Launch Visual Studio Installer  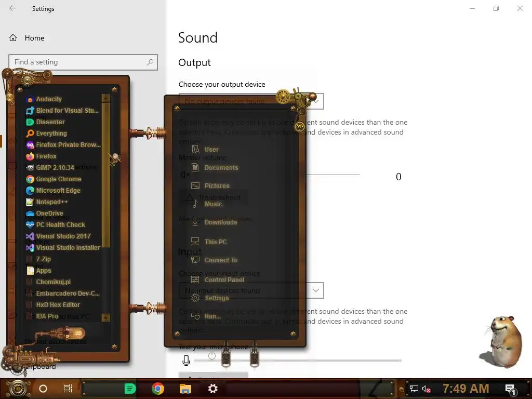click(x=63, y=248)
